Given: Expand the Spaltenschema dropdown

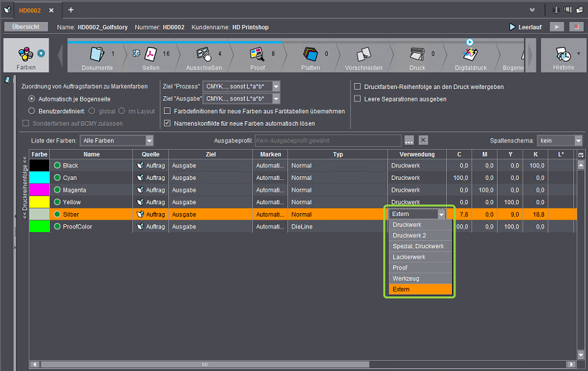Looking at the screenshot, I should (x=559, y=140).
